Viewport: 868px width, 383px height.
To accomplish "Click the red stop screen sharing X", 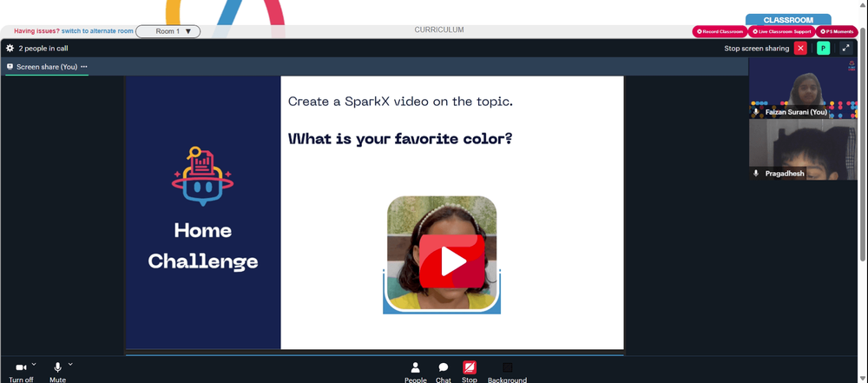I will 800,49.
